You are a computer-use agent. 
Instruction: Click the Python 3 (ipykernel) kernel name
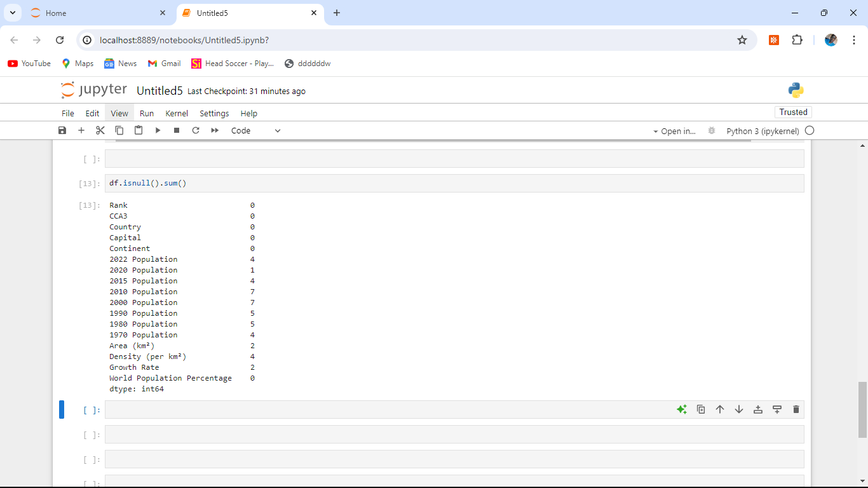(x=763, y=131)
